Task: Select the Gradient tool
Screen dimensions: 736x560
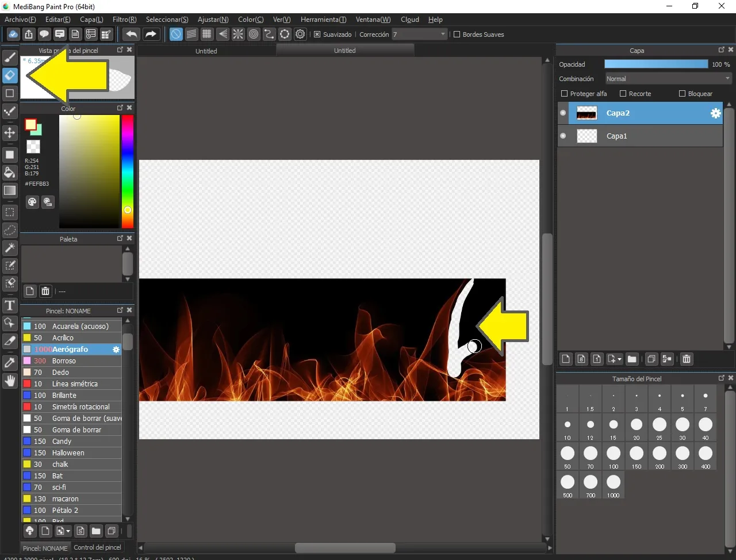Action: pos(10,190)
